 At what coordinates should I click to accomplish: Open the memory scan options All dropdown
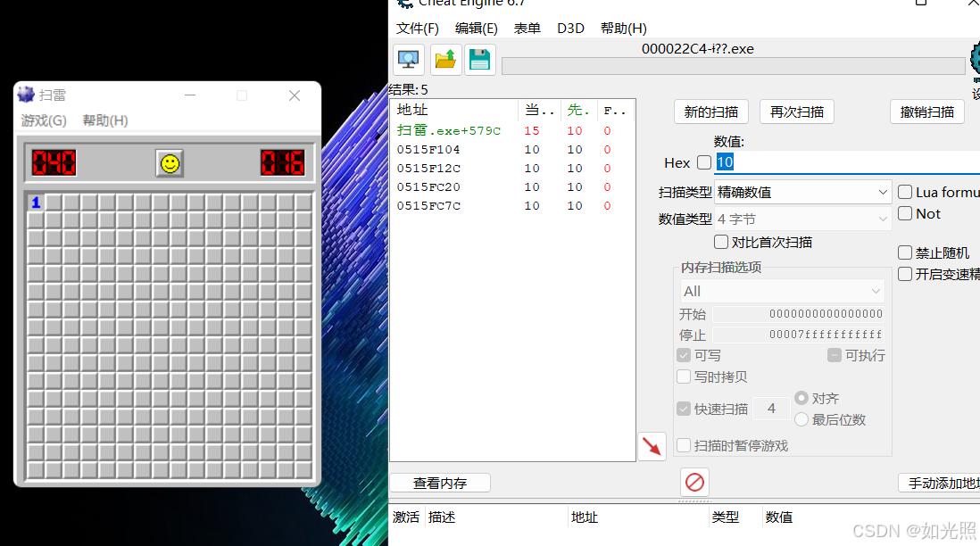782,291
